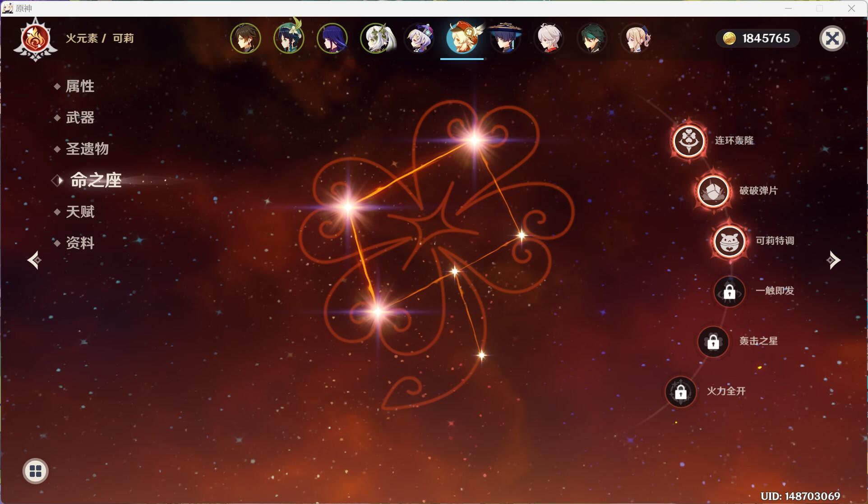Click the 连环轰隆 label text
This screenshot has height=504, width=868.
(x=734, y=141)
